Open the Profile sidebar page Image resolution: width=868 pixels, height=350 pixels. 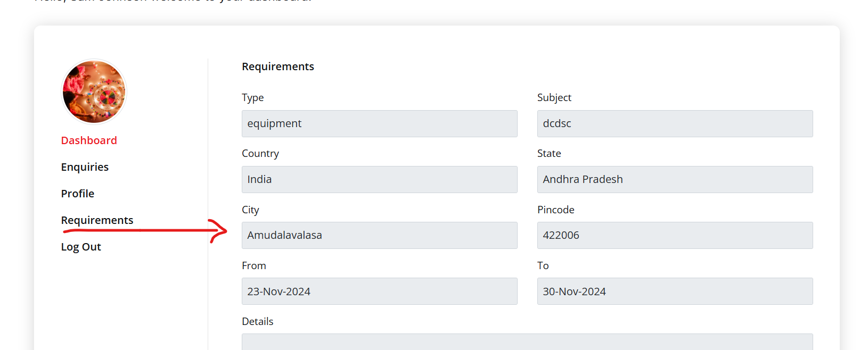pyautogui.click(x=78, y=194)
